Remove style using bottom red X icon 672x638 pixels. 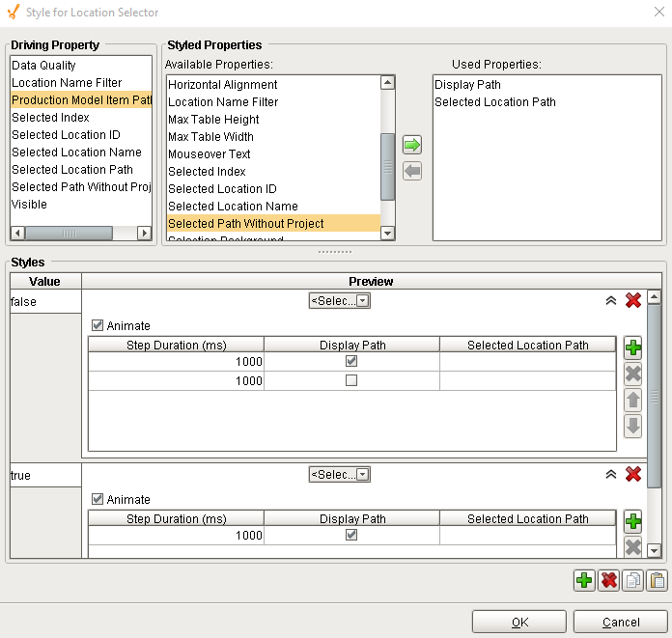tap(608, 580)
